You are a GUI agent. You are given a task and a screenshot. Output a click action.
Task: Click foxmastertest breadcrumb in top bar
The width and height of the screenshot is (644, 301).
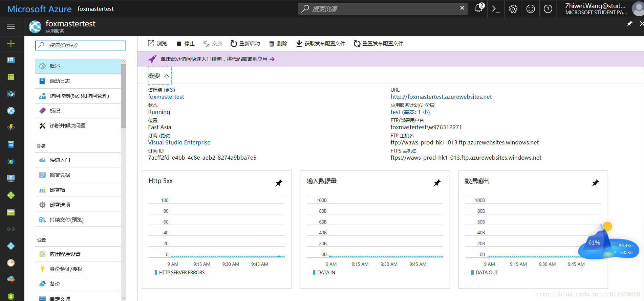pyautogui.click(x=95, y=9)
